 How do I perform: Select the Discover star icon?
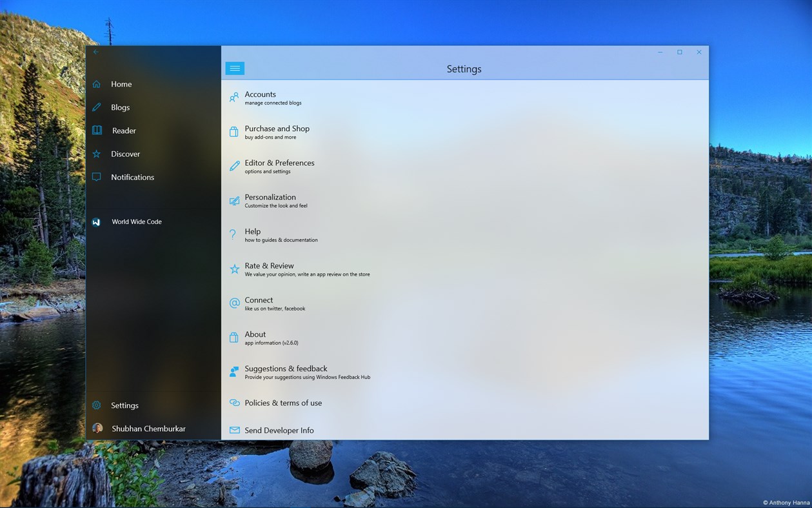(x=96, y=153)
